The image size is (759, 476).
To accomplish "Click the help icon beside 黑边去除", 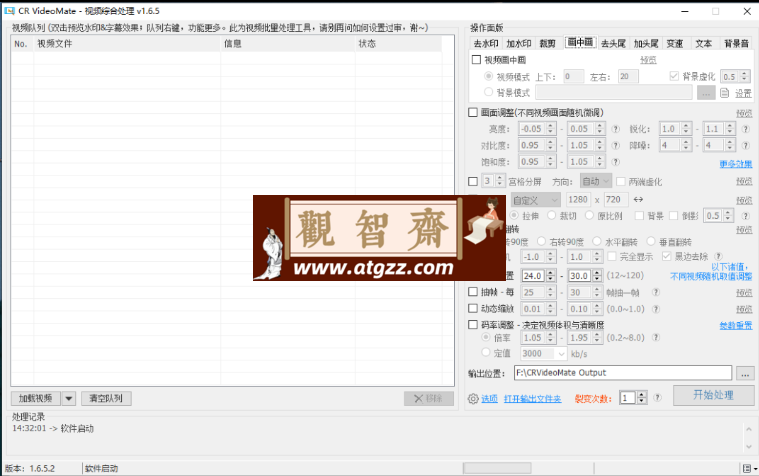I will tap(719, 256).
